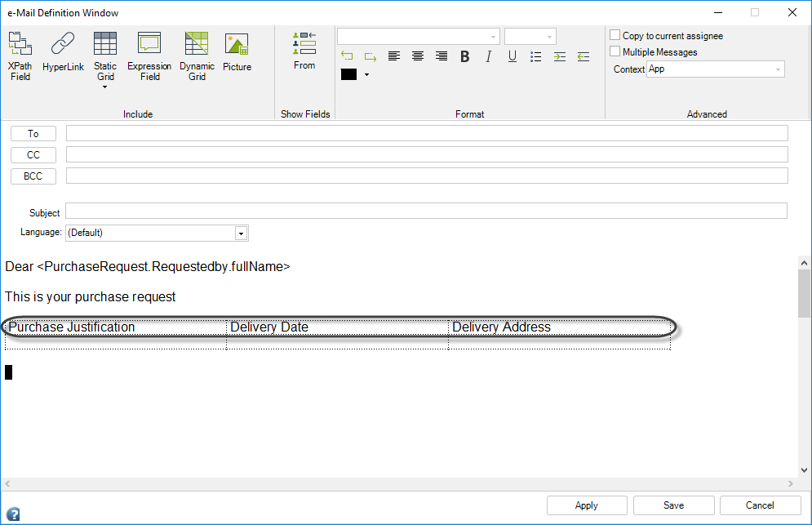Toggle Underline formatting
Viewport: 812px width, 525px height.
click(x=512, y=56)
